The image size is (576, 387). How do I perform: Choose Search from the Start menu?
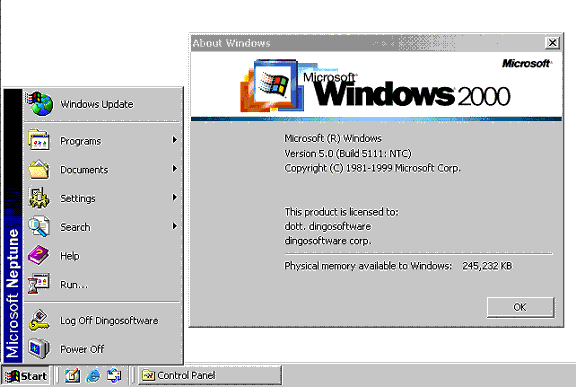pyautogui.click(x=103, y=227)
